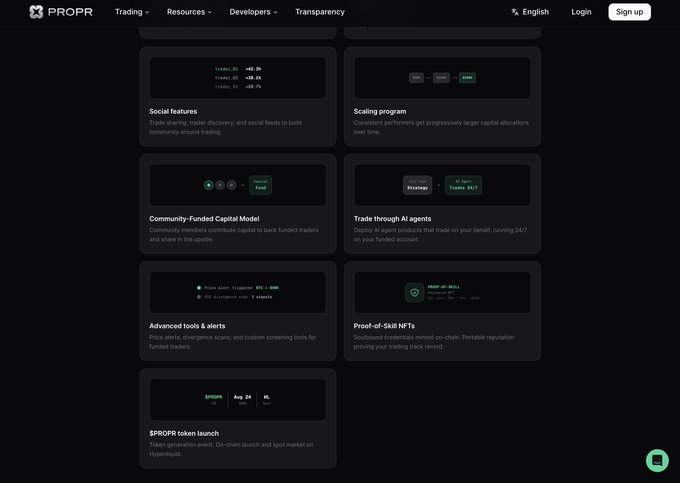Click the Scaling program description text
The width and height of the screenshot is (680, 483).
point(441,127)
